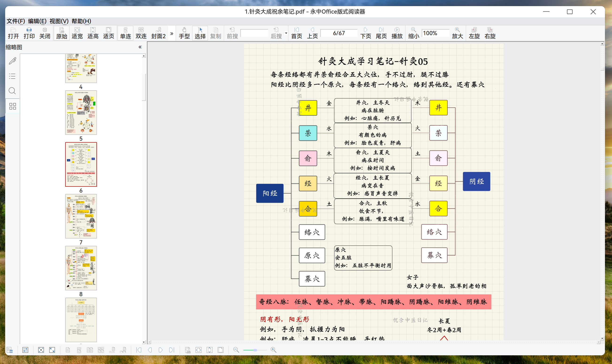Open the annotation pen tool in sidebar
The image size is (612, 364).
click(12, 61)
